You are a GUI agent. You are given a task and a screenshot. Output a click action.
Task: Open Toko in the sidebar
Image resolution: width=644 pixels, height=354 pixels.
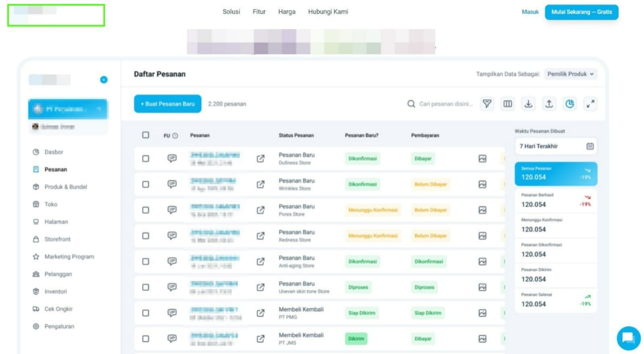(51, 204)
